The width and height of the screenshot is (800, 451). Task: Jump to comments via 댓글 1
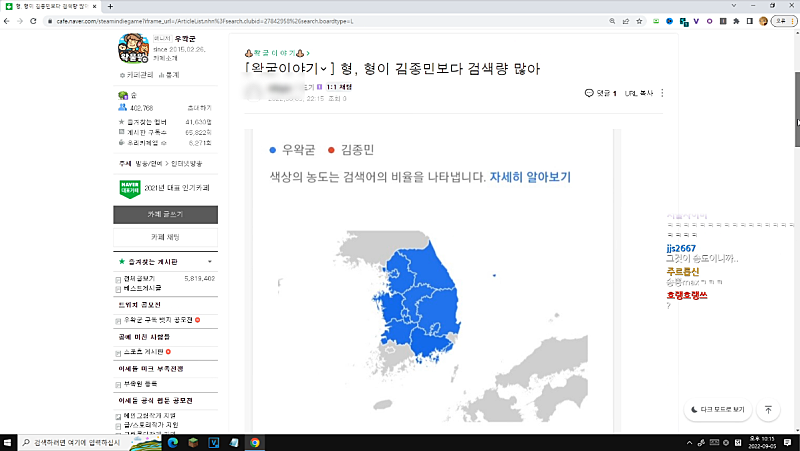601,93
